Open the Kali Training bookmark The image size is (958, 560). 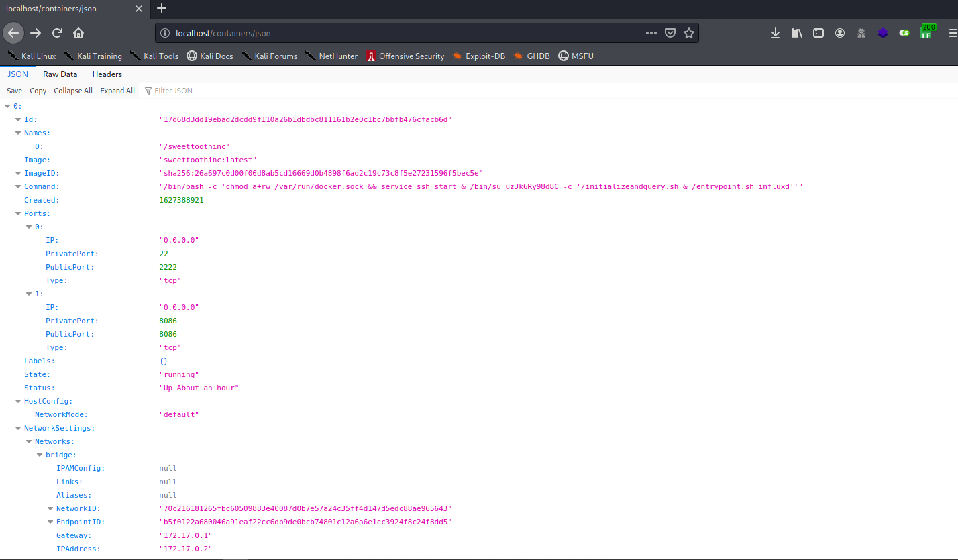(x=93, y=56)
